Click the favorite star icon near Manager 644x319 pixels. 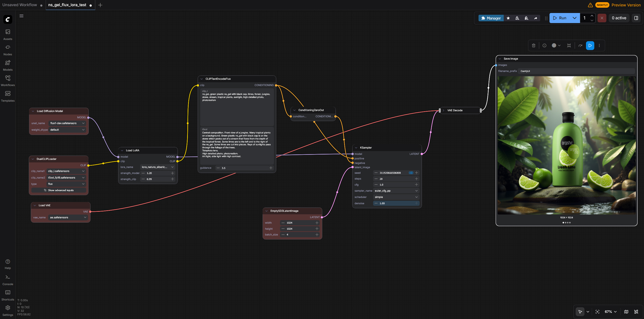pyautogui.click(x=508, y=18)
